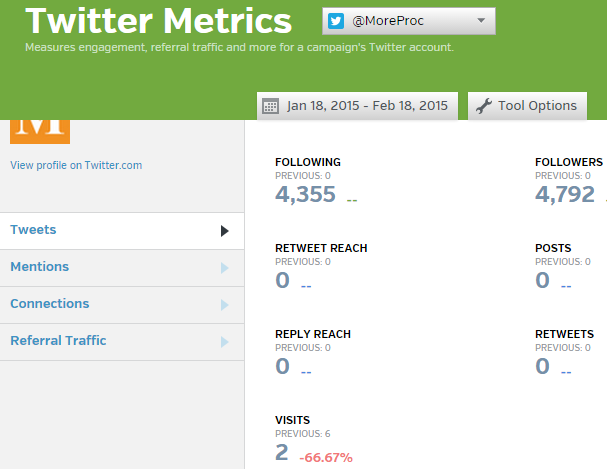Screen dimensions: 607x469
Task: Click the REPLY REACH metric label
Action: click(x=313, y=334)
